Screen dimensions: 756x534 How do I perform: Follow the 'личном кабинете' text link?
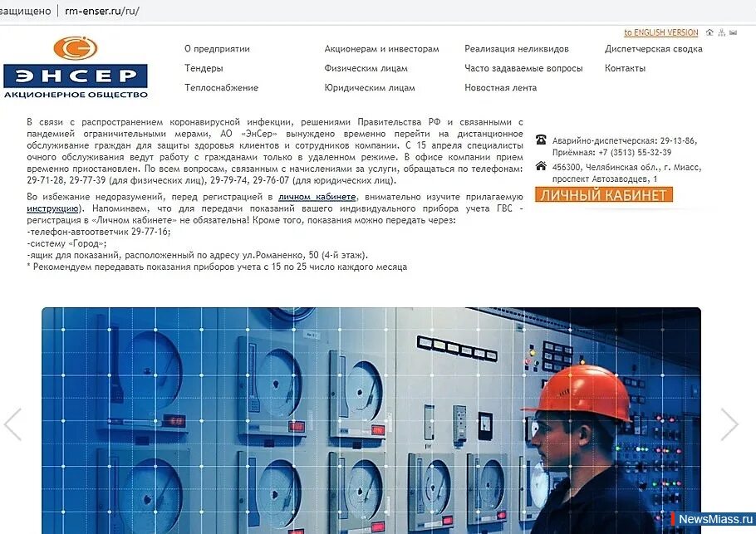click(317, 197)
